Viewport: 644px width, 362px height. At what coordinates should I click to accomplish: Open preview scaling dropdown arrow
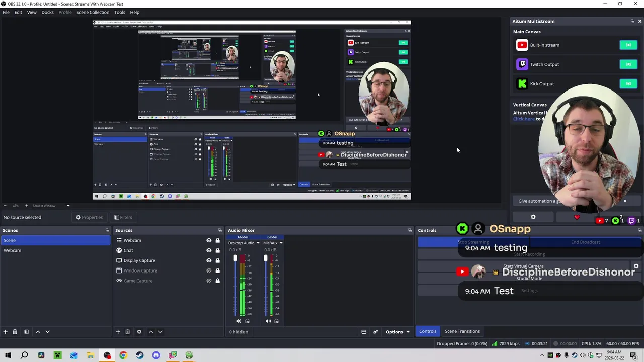[68, 206]
